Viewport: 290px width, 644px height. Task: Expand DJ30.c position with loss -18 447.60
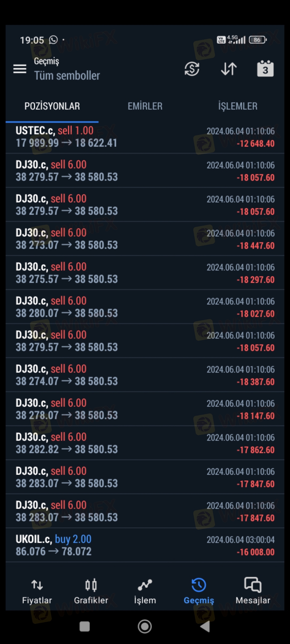click(145, 239)
